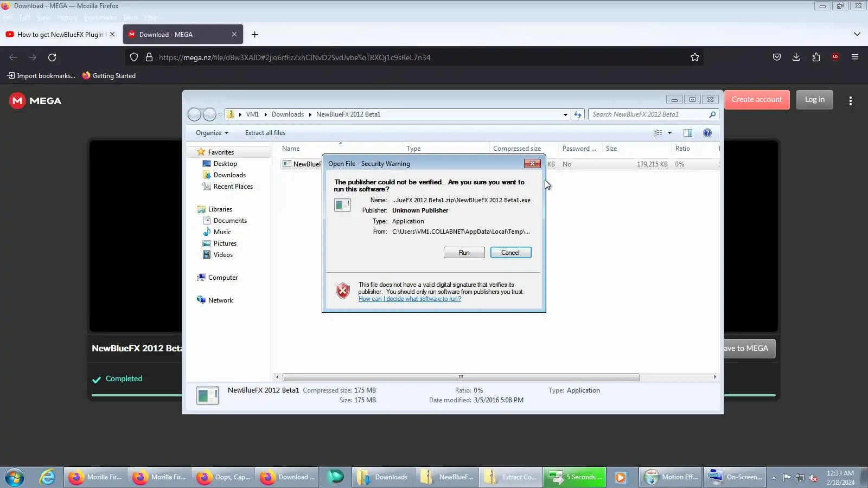Open the Organize dropdown menu
The width and height of the screenshot is (868, 488).
coord(212,133)
